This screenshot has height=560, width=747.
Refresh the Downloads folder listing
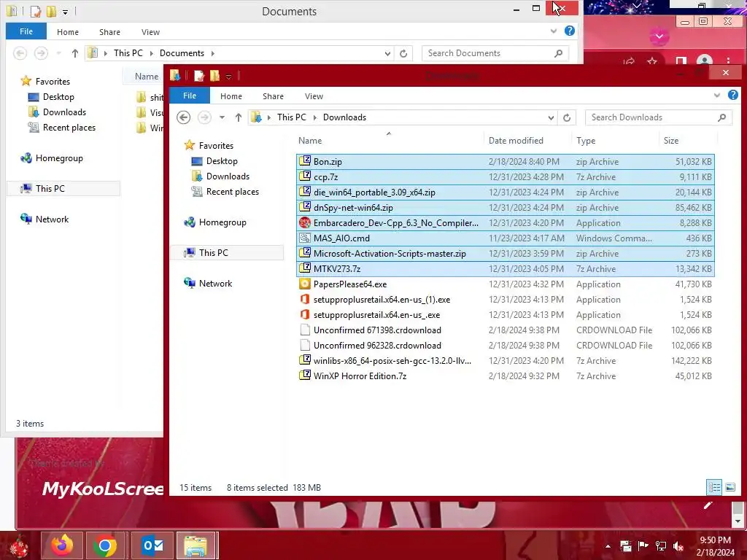566,117
